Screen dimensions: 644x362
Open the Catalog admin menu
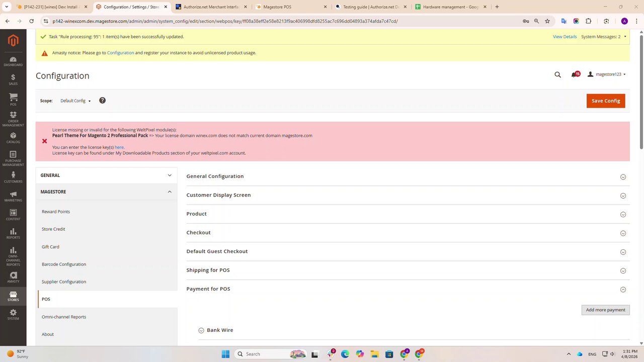pyautogui.click(x=13, y=138)
